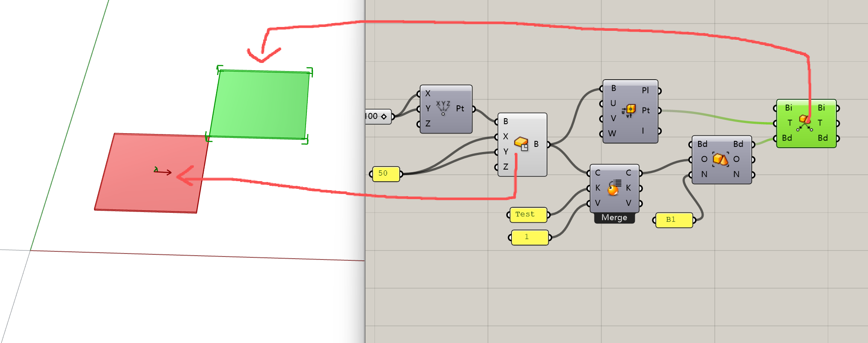Click the Pt output of Construct Point

pos(461,109)
